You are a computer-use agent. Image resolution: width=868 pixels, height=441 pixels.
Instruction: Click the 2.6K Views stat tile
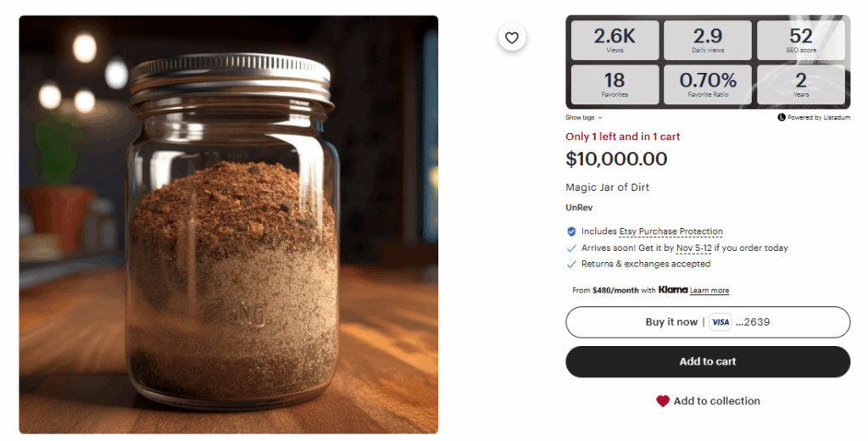point(615,40)
